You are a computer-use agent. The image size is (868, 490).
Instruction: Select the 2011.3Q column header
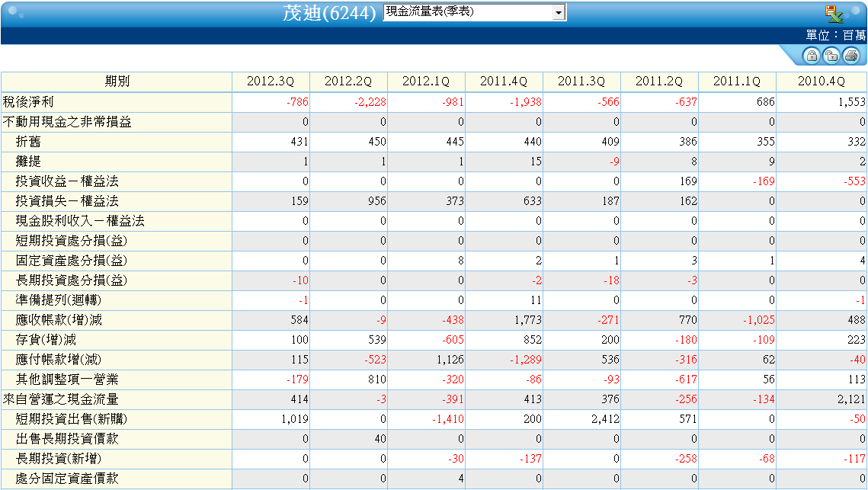[581, 82]
